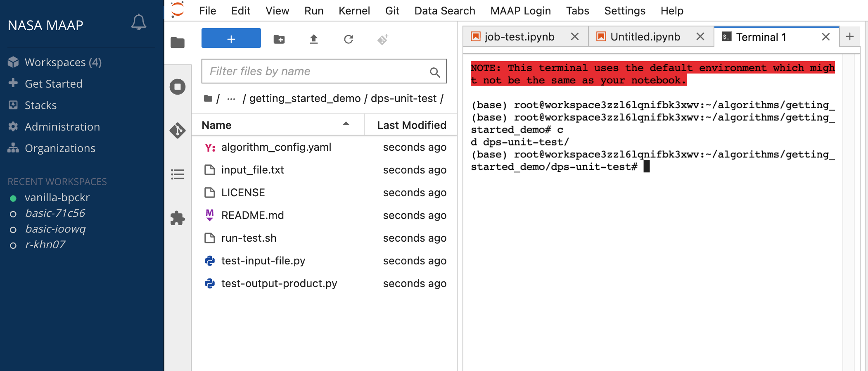This screenshot has height=371, width=868.
Task: Open the notifications bell
Action: pos(139,22)
